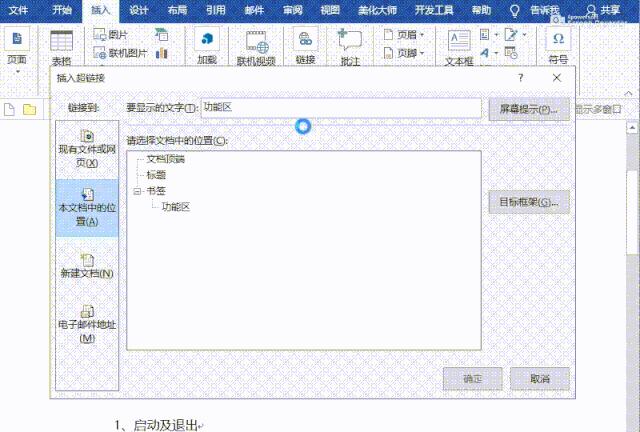Click the new document icon in quick toolbar
Screen dimensions: 640x432
[x=9, y=109]
